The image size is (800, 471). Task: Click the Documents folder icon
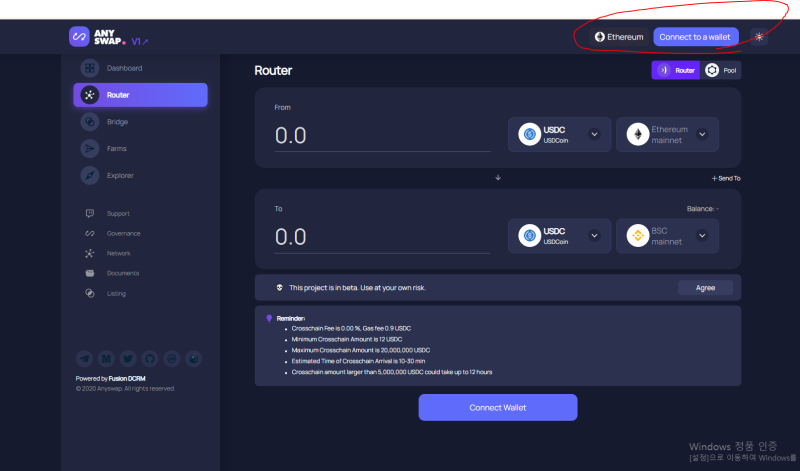click(x=90, y=273)
